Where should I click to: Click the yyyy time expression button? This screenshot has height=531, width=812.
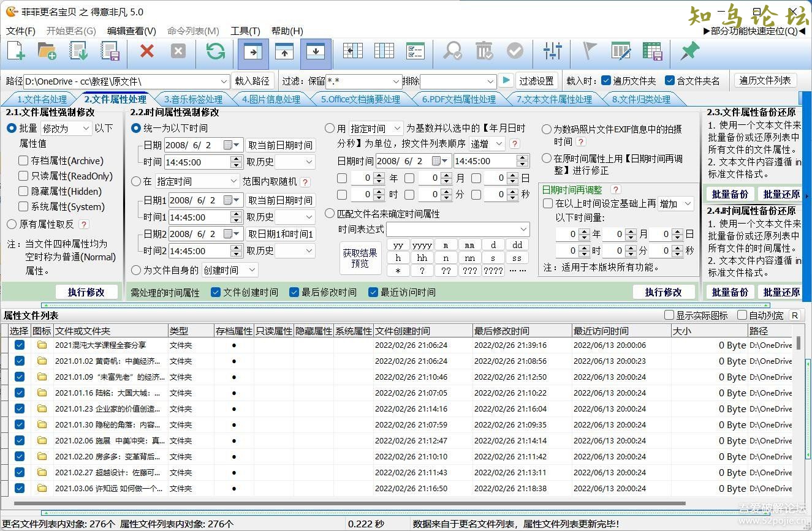[x=422, y=245]
